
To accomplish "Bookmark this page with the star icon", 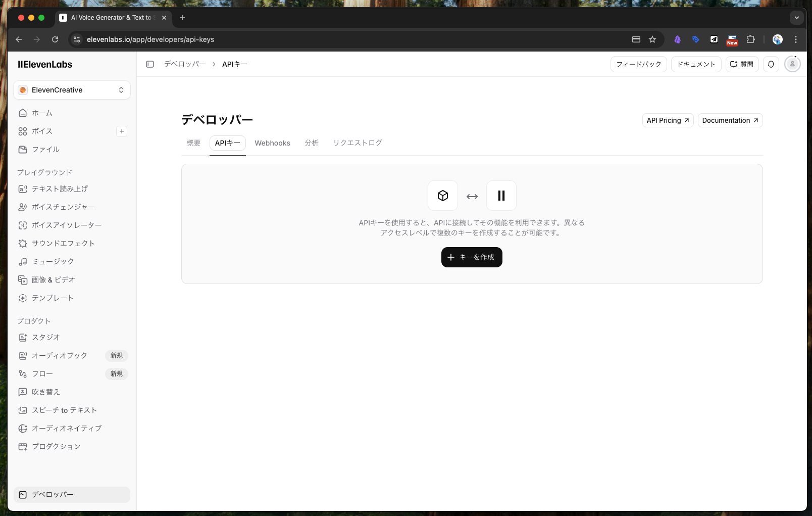I will tap(652, 39).
